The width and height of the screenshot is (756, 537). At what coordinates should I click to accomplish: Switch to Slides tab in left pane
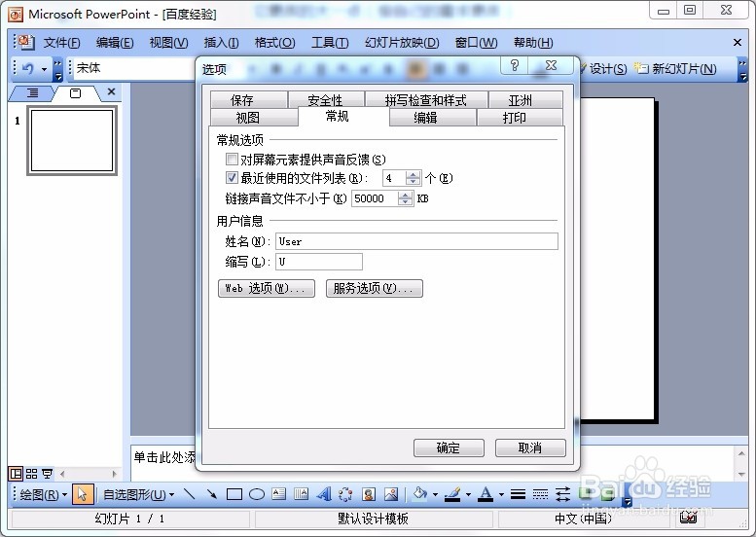click(76, 93)
